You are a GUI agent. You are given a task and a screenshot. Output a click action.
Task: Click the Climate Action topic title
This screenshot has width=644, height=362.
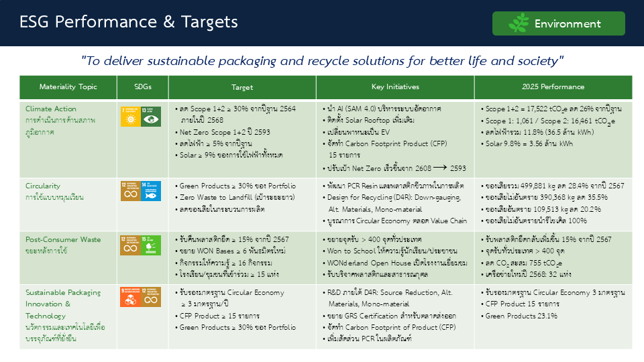(51, 109)
